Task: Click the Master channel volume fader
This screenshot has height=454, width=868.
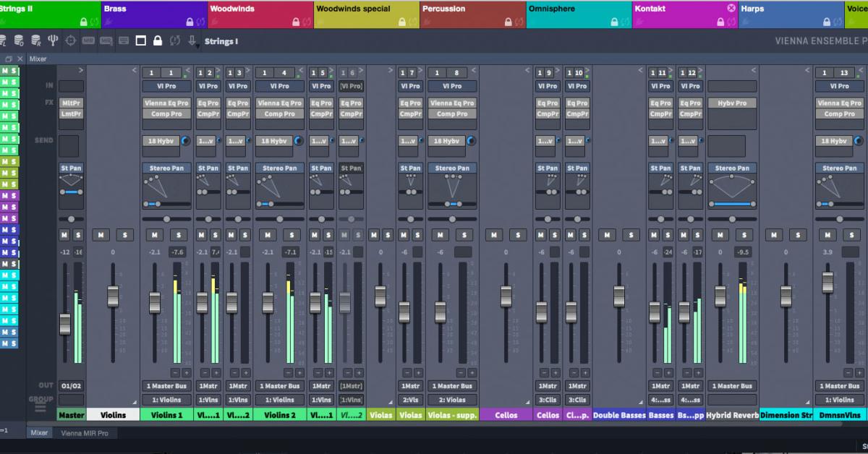Action: pos(65,324)
